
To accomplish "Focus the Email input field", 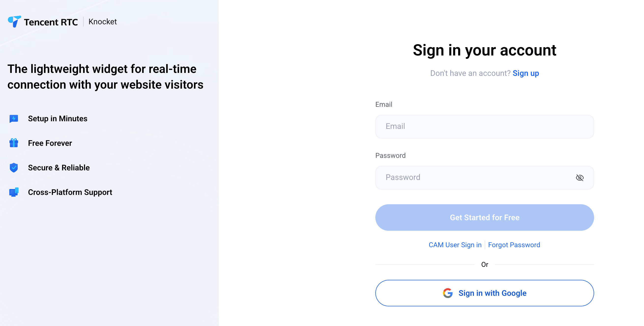I will point(484,127).
